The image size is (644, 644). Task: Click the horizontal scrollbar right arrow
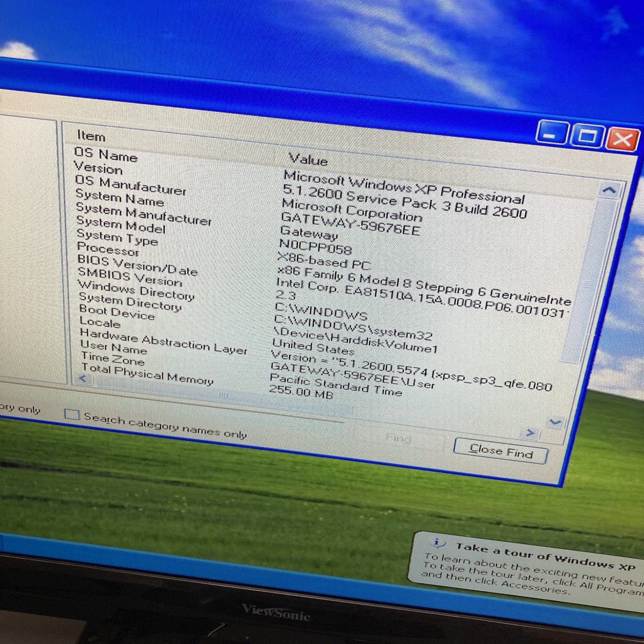click(530, 433)
